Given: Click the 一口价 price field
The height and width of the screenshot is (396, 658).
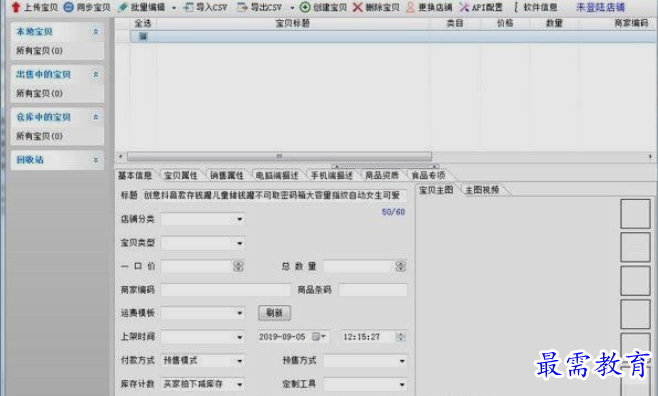Looking at the screenshot, I should pyautogui.click(x=197, y=266).
